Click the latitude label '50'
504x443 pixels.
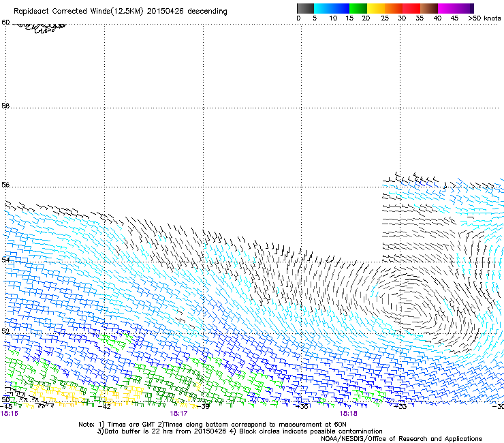tap(5, 399)
